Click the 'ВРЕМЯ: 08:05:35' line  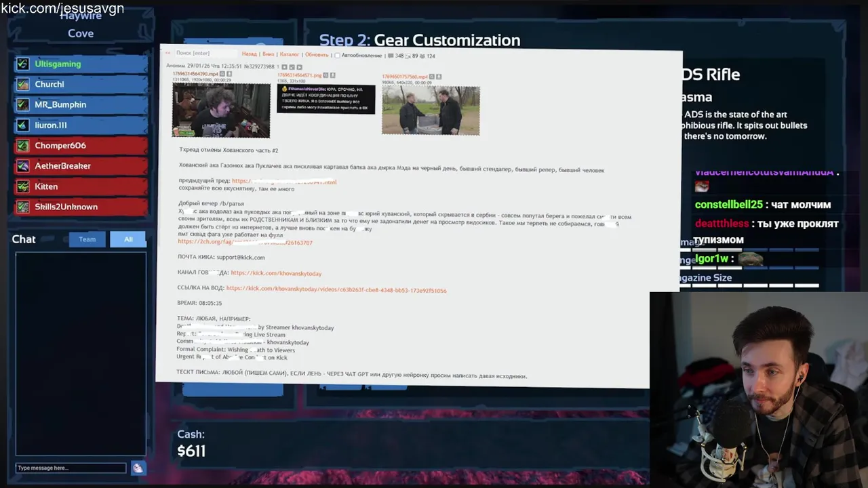tap(199, 303)
